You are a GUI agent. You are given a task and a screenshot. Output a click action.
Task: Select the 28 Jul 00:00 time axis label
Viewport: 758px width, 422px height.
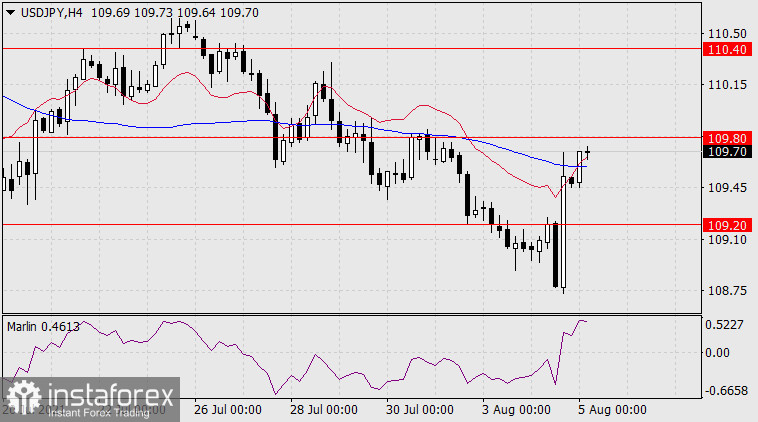tap(324, 410)
